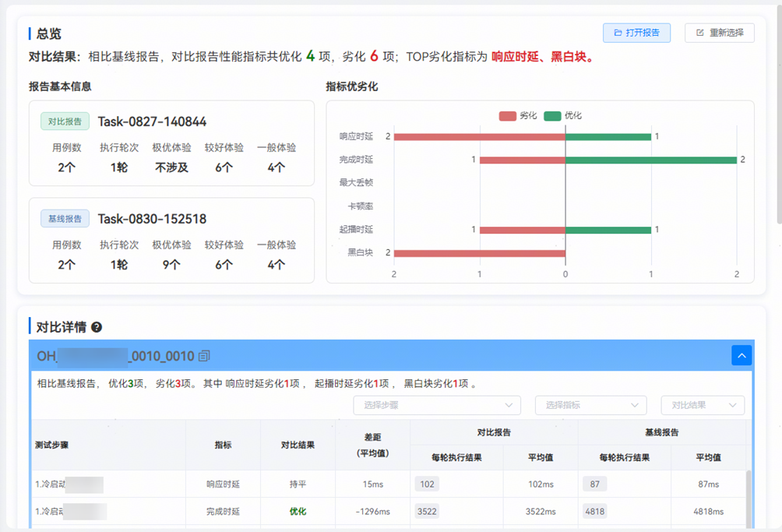Image resolution: width=782 pixels, height=532 pixels.
Task: Select the Task-0827-140844 report title
Action: (152, 122)
